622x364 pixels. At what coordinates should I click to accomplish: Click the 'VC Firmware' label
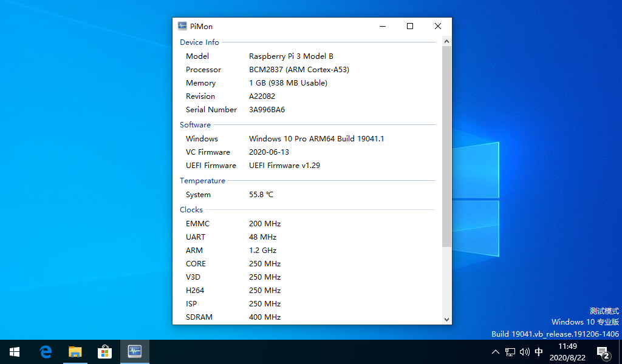coord(208,152)
